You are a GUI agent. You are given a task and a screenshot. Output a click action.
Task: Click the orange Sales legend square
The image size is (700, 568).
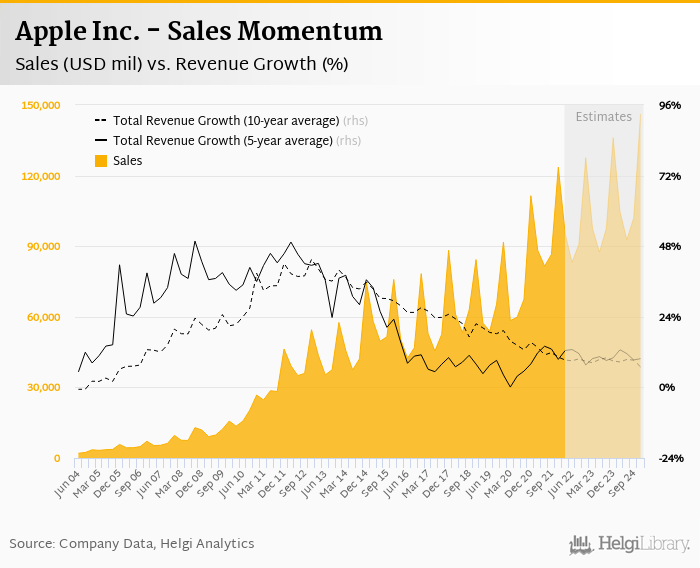pyautogui.click(x=101, y=160)
